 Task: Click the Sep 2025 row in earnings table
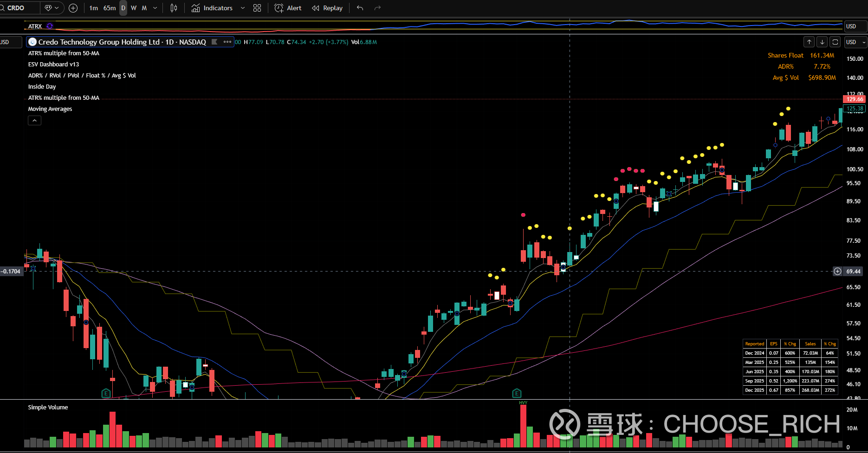tap(790, 381)
